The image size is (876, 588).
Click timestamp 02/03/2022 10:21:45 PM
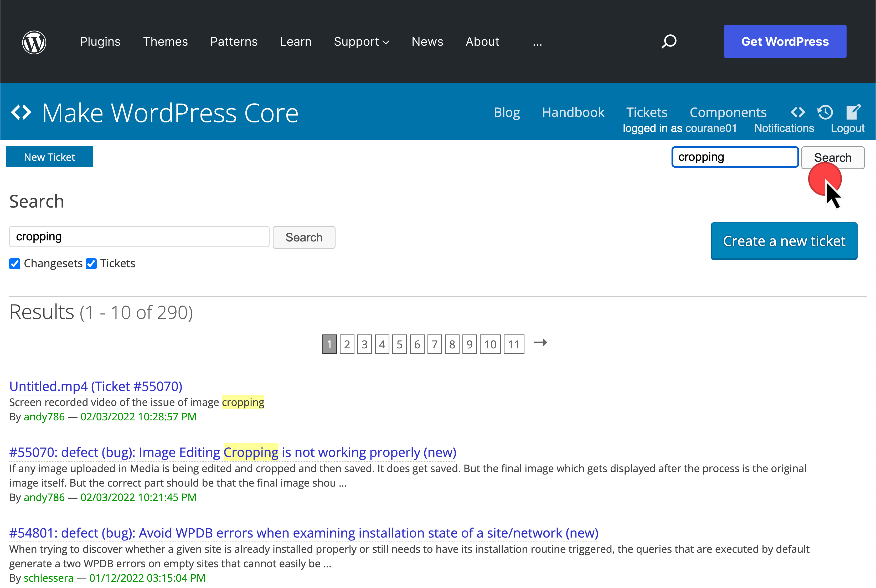click(x=138, y=497)
